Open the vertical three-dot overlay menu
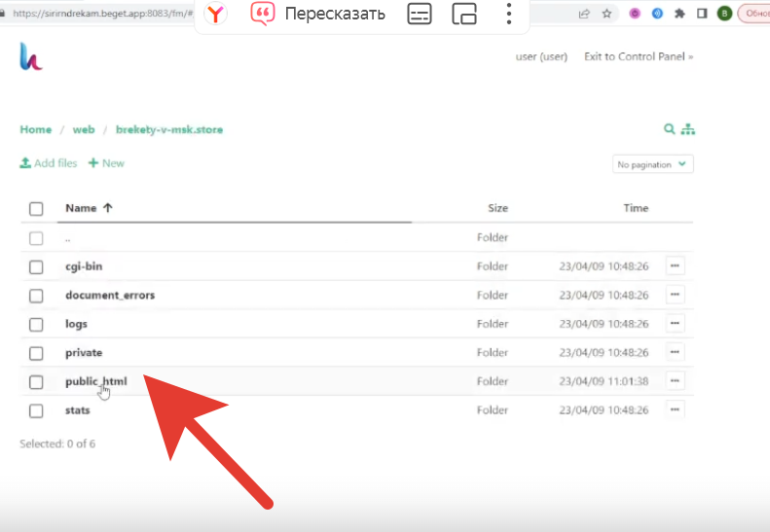This screenshot has height=532, width=770. coord(509,14)
